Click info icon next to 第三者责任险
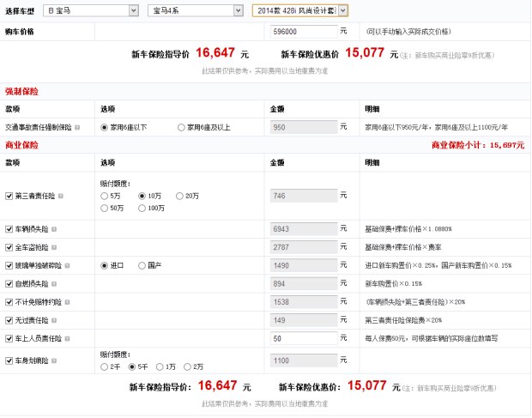532x418 pixels. pyautogui.click(x=61, y=196)
